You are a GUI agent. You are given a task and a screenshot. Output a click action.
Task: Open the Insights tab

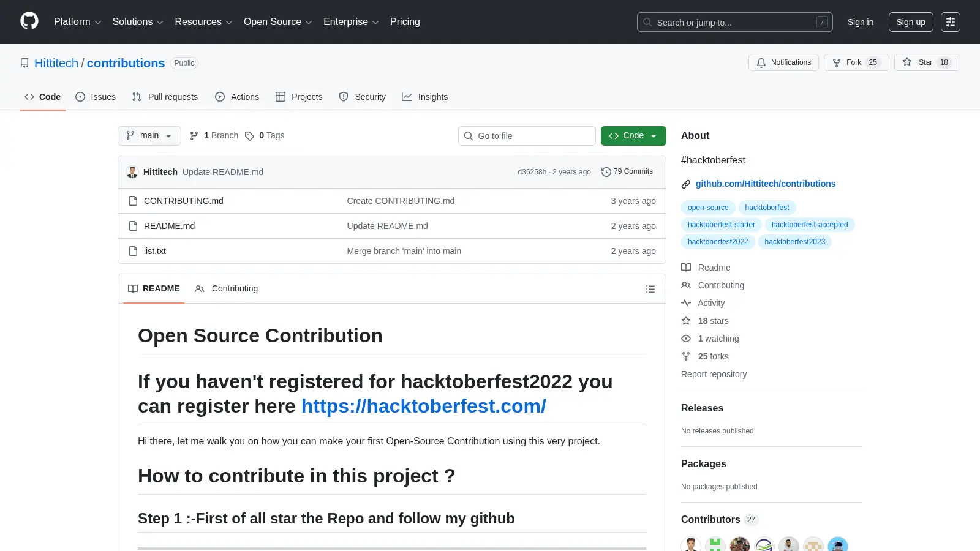(424, 97)
